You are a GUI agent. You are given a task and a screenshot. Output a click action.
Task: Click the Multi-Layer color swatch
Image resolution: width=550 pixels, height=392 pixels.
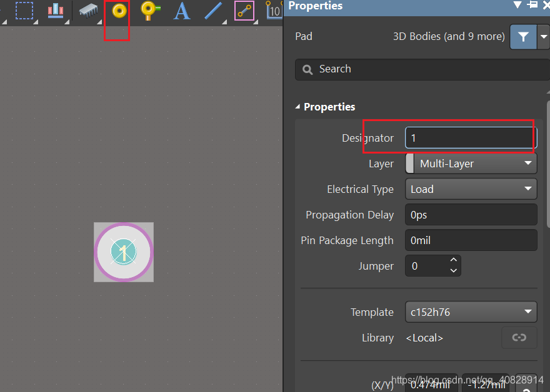410,164
